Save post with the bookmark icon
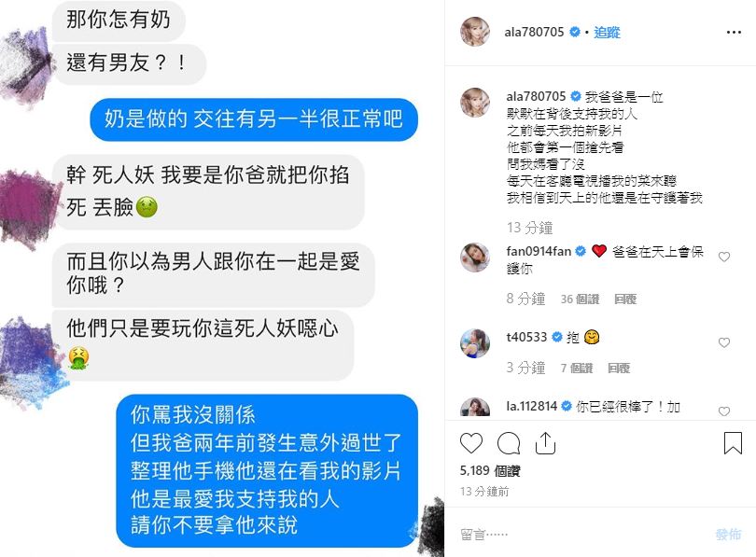This screenshot has width=756, height=557. (x=733, y=443)
